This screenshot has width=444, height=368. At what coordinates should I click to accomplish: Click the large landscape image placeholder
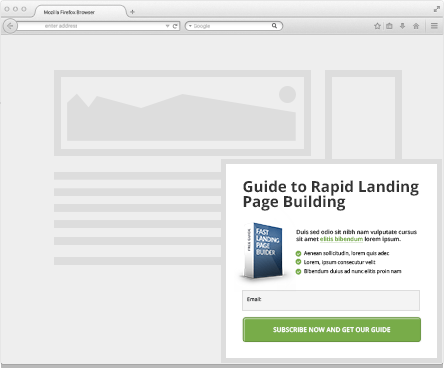pos(182,113)
